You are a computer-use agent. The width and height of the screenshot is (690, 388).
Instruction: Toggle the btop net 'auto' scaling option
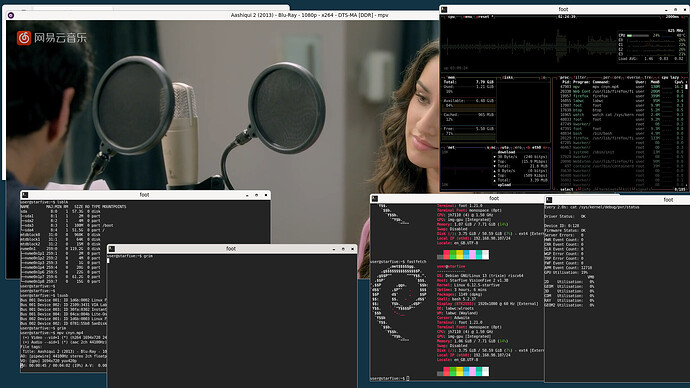point(504,147)
